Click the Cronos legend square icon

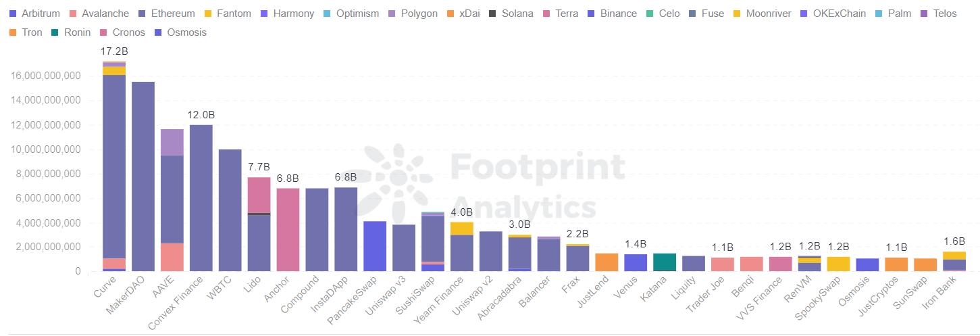click(103, 32)
